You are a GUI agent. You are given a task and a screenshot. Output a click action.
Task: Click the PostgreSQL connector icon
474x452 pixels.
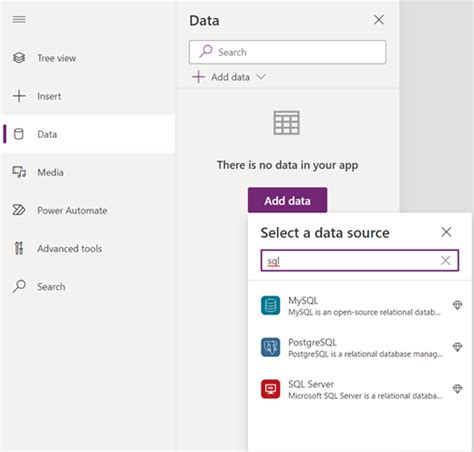point(270,347)
